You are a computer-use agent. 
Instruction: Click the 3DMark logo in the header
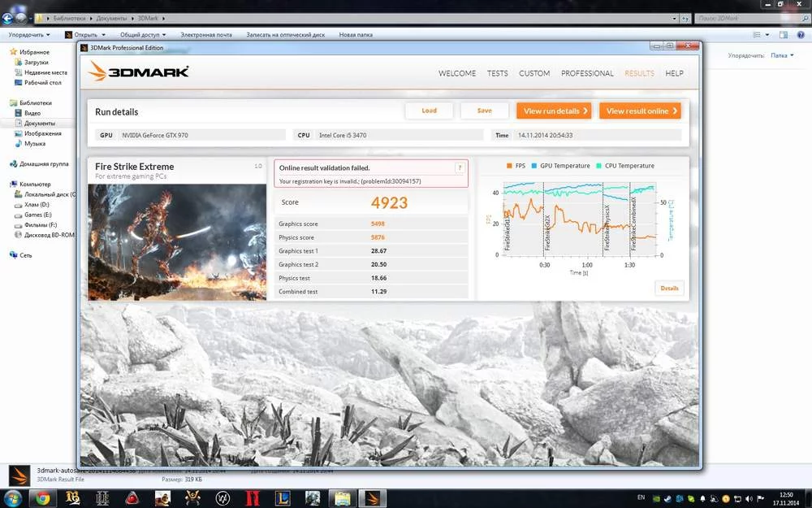pos(138,72)
